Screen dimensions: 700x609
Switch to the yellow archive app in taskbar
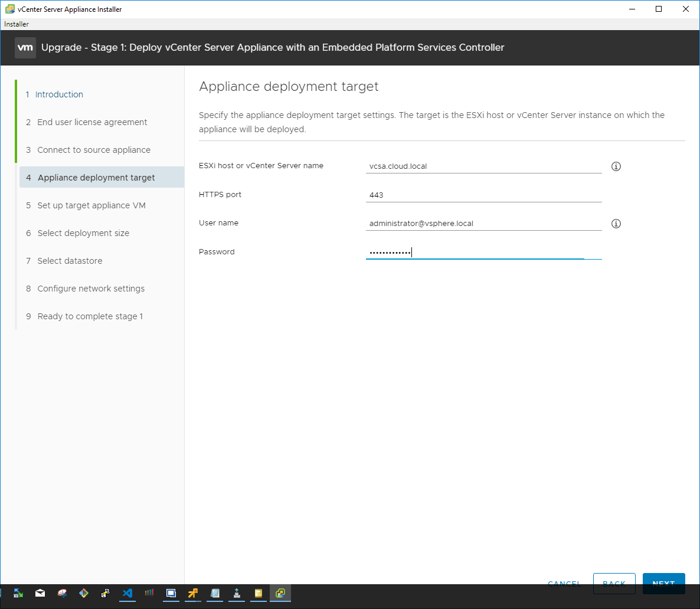pyautogui.click(x=259, y=593)
